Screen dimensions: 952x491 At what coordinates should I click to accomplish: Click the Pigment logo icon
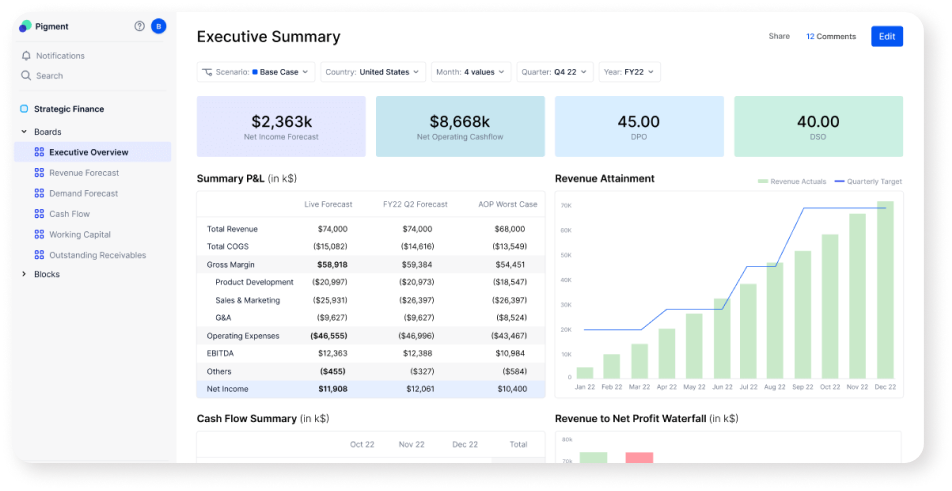[x=25, y=26]
